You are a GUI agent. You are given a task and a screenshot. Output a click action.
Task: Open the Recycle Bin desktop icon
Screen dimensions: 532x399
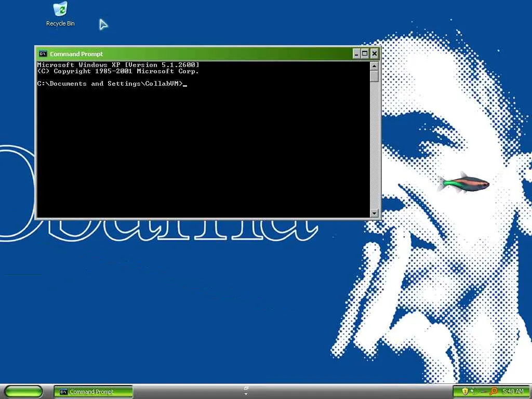coord(60,14)
